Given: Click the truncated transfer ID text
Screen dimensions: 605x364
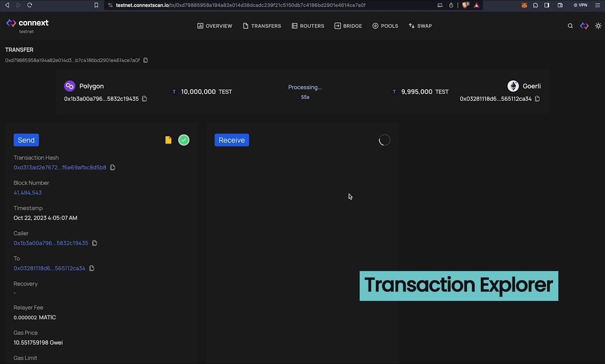Looking at the screenshot, I should 72,60.
